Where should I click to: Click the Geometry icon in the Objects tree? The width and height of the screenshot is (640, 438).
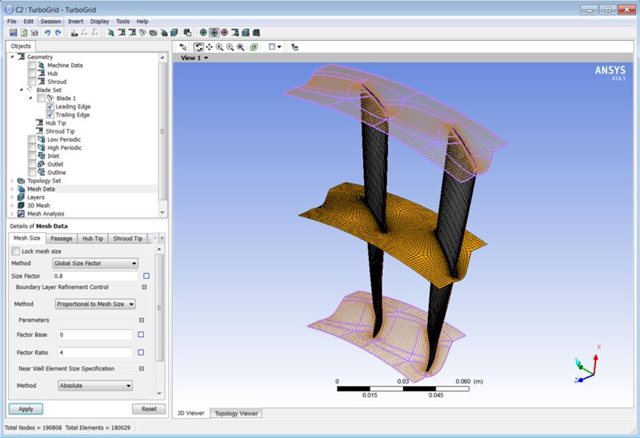22,57
